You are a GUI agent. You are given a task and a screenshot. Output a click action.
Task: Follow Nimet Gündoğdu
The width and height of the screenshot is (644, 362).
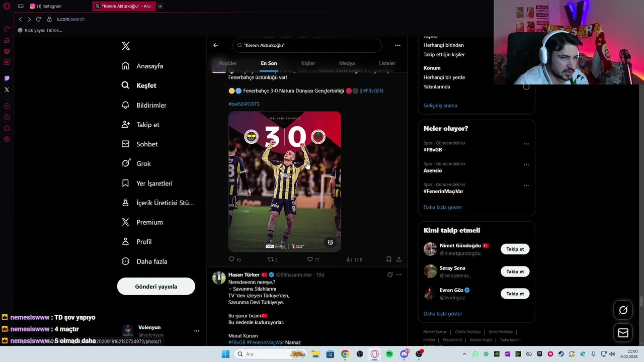pos(515,249)
